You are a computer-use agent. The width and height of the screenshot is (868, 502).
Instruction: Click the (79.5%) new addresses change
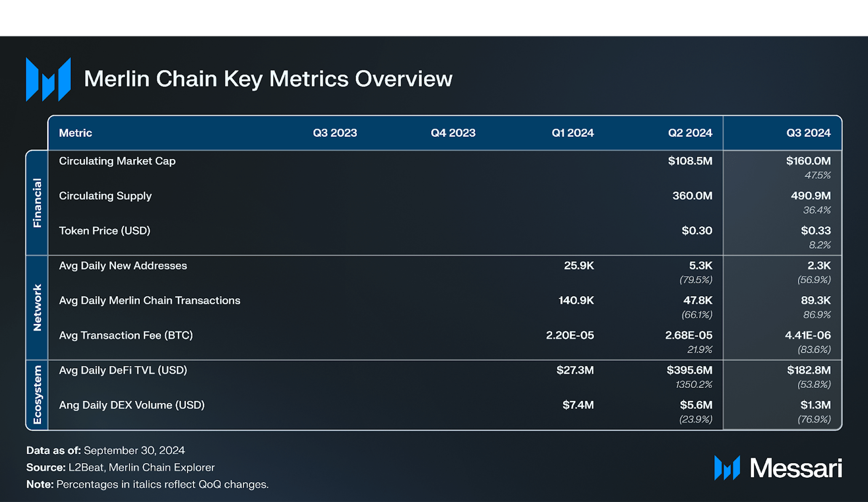696,280
